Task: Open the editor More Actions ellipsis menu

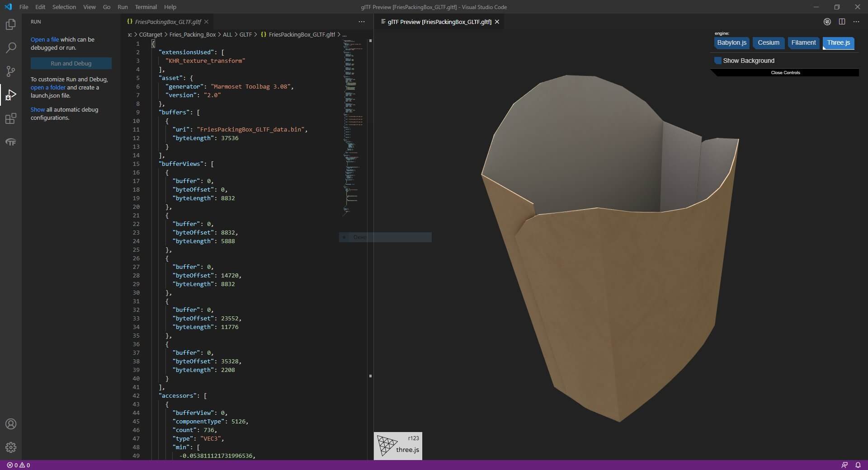Action: point(361,22)
